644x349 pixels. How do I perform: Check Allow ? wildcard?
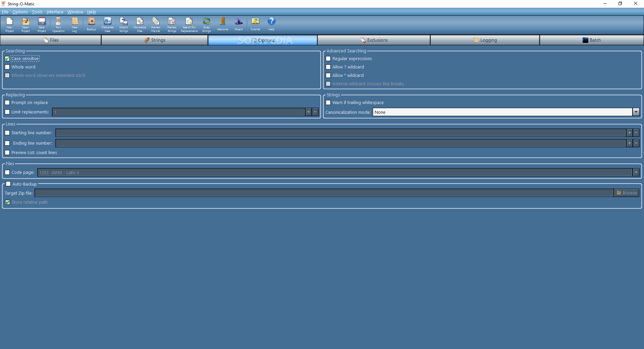tap(328, 67)
